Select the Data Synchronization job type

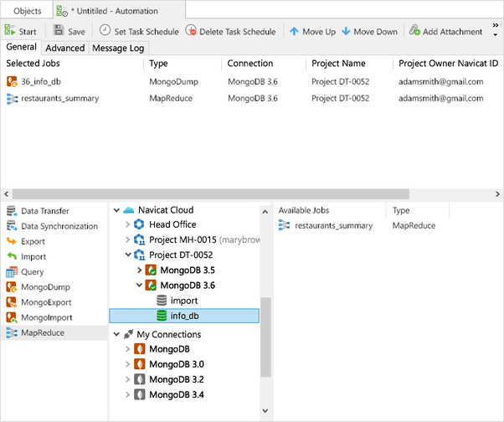(x=54, y=226)
